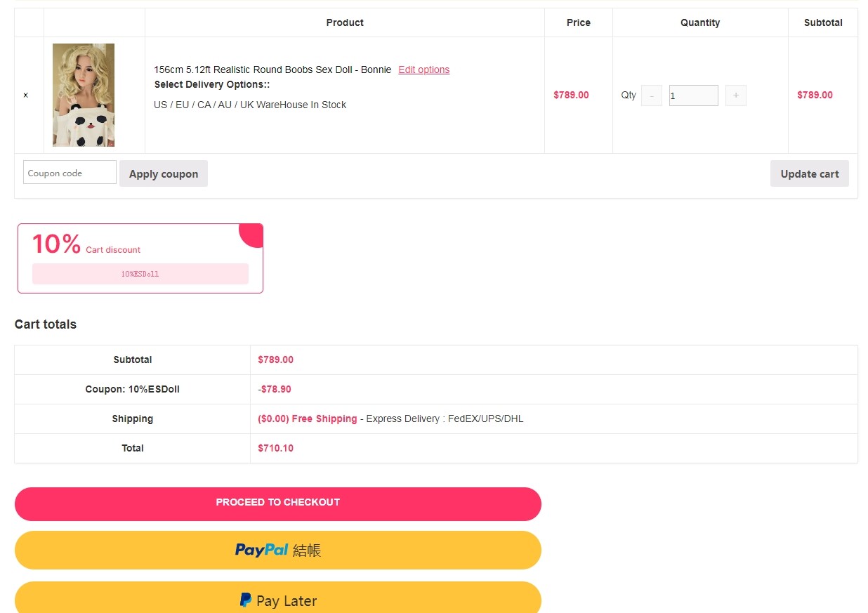Screen dimensions: 868x613
Task: Select the Product column header
Action: (345, 22)
